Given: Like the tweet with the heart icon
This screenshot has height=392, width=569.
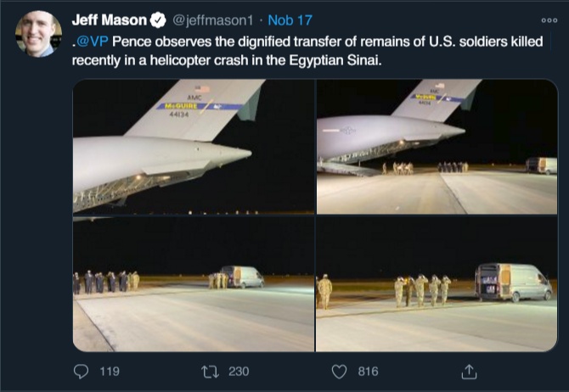Looking at the screenshot, I should click(339, 372).
